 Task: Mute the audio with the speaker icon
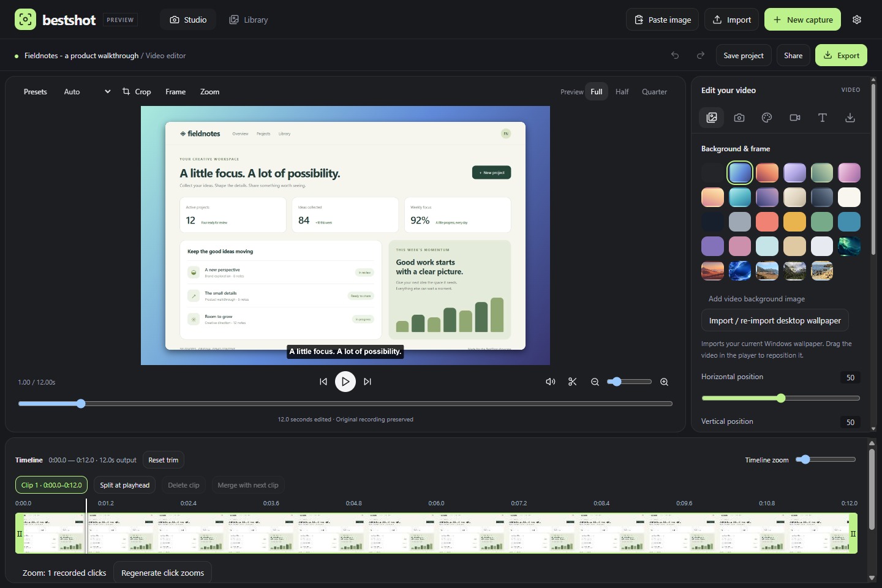551,382
